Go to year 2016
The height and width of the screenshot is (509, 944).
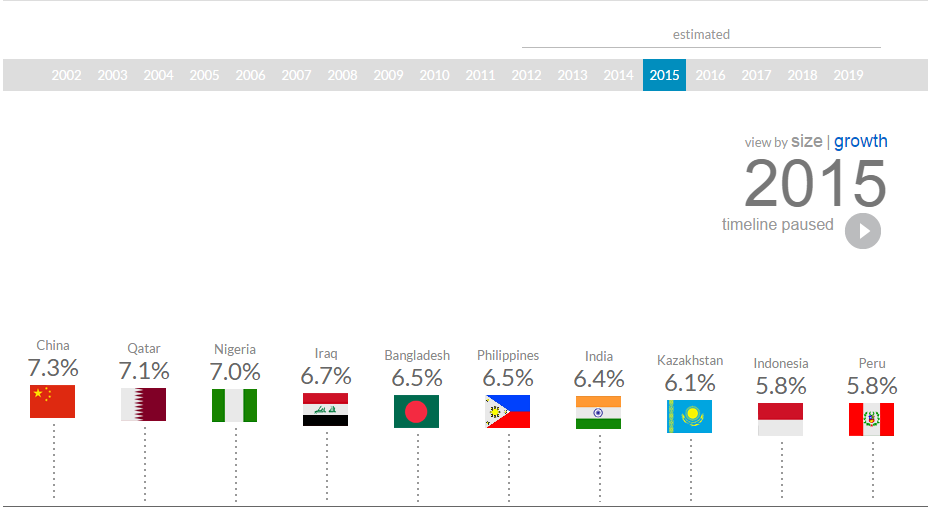pyautogui.click(x=710, y=75)
